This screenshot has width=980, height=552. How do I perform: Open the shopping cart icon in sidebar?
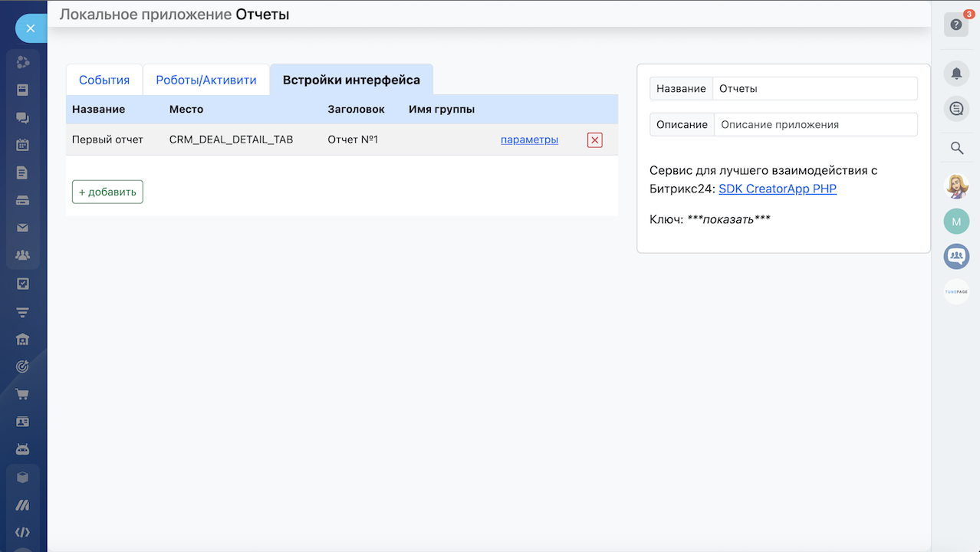tap(23, 394)
